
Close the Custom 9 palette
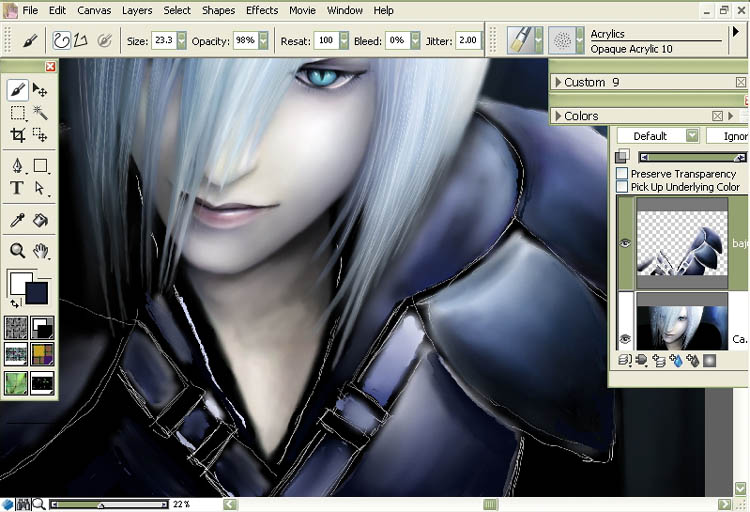740,82
